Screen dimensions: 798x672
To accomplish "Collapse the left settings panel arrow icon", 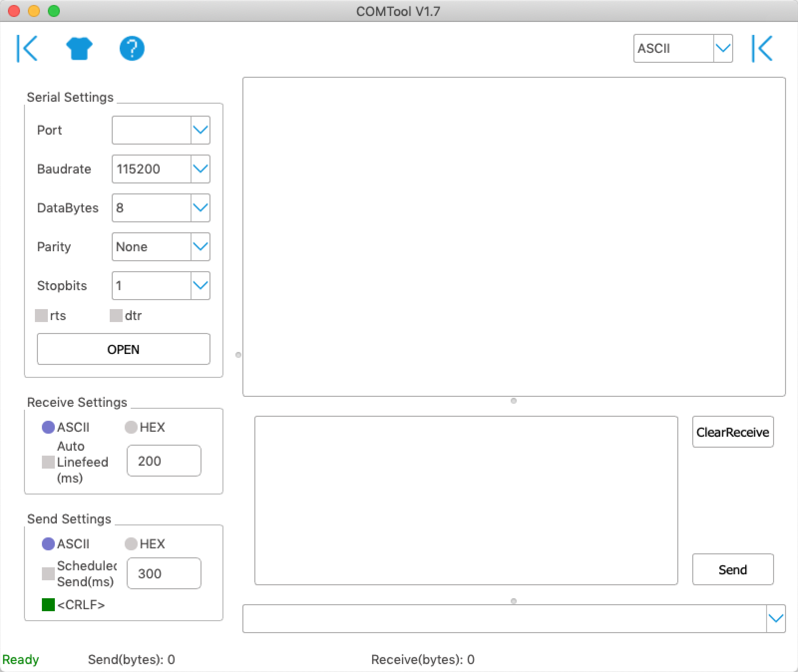I will 27,48.
